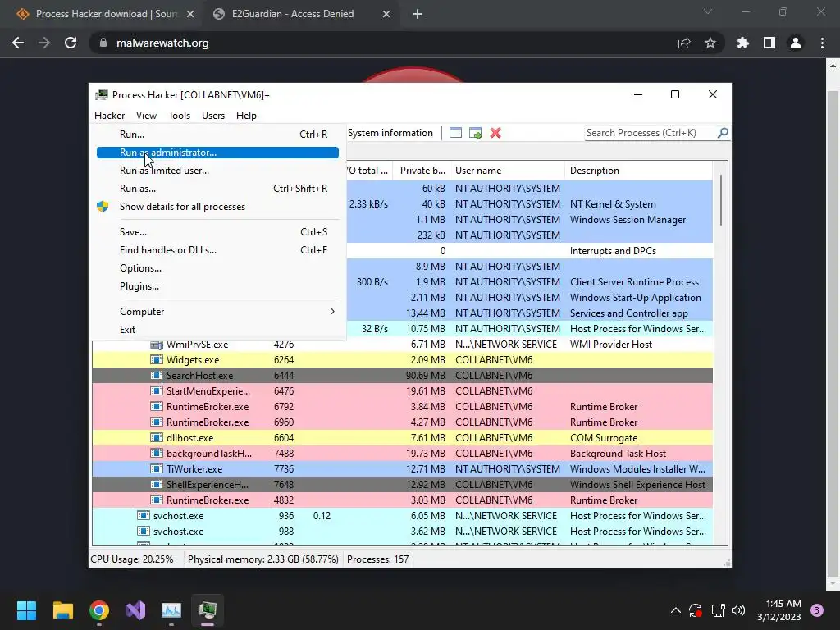
Task: Click the TiWorker.exe process icon
Action: click(157, 468)
